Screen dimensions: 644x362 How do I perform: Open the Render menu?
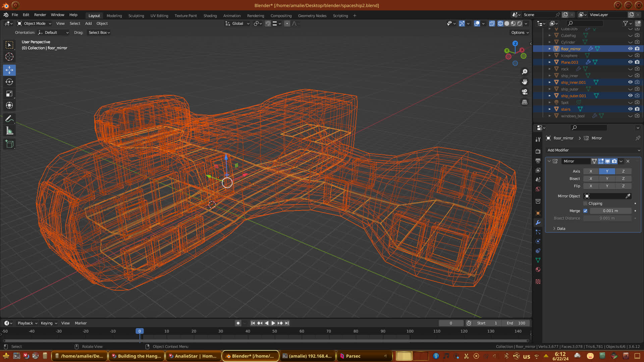(40, 15)
